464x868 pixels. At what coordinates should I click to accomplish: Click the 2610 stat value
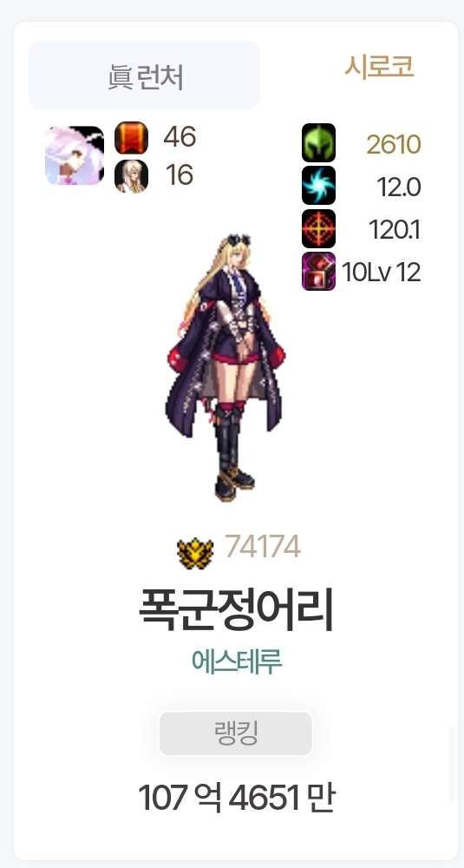pos(393,145)
